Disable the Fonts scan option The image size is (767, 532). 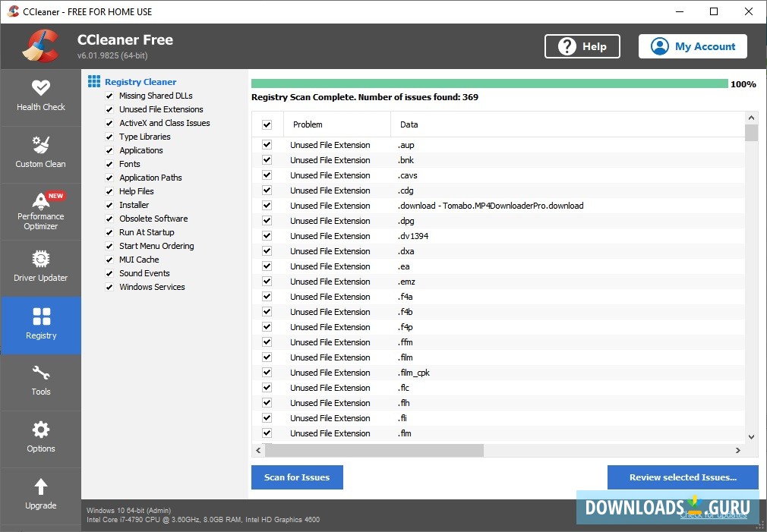pyautogui.click(x=109, y=164)
